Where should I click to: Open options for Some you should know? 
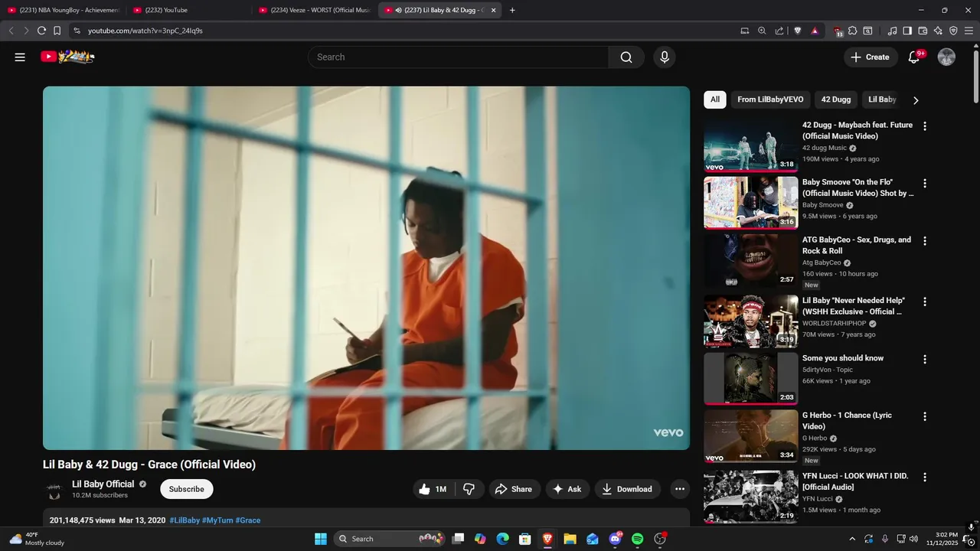click(925, 359)
